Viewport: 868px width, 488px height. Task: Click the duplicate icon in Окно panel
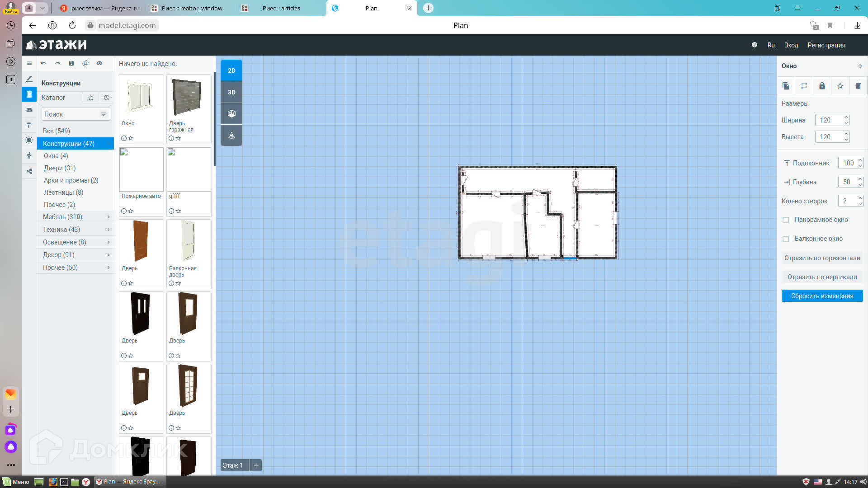pyautogui.click(x=786, y=86)
